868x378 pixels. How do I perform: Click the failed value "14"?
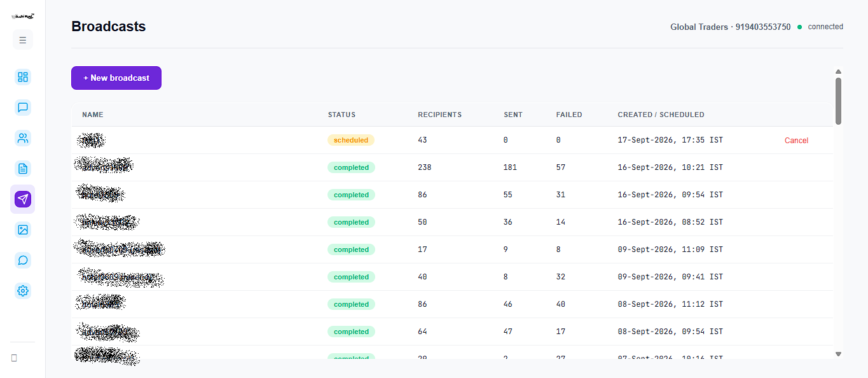(561, 222)
